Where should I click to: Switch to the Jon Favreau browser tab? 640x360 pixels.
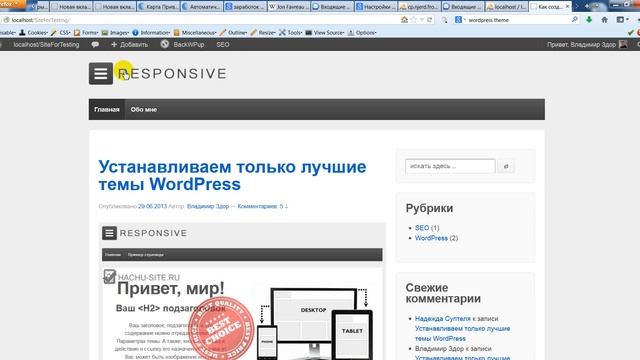coord(289,7)
